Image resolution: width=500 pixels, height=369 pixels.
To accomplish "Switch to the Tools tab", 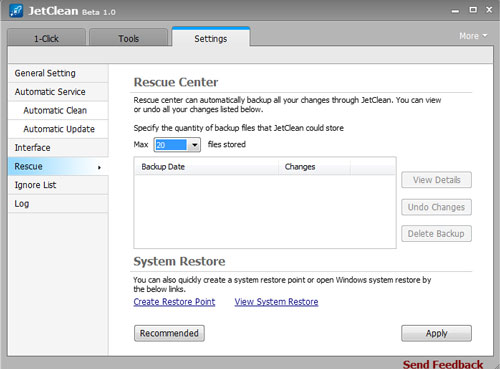I will pos(128,38).
